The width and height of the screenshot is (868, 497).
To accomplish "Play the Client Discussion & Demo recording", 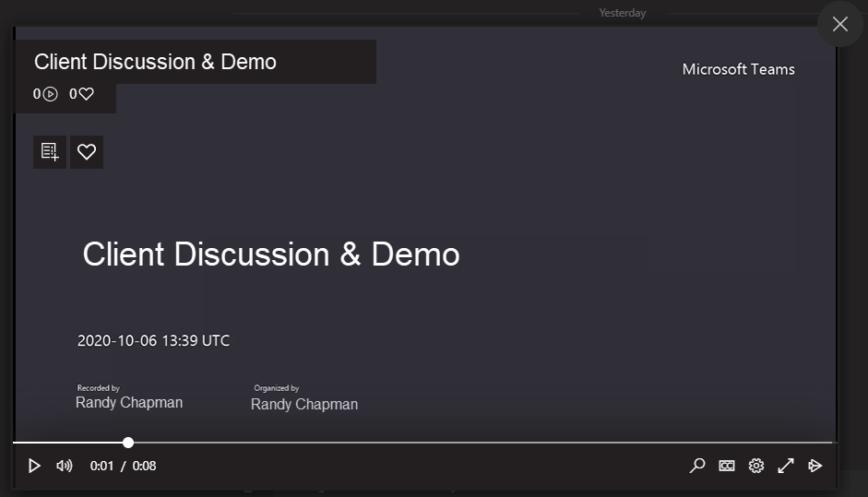I will click(34, 466).
